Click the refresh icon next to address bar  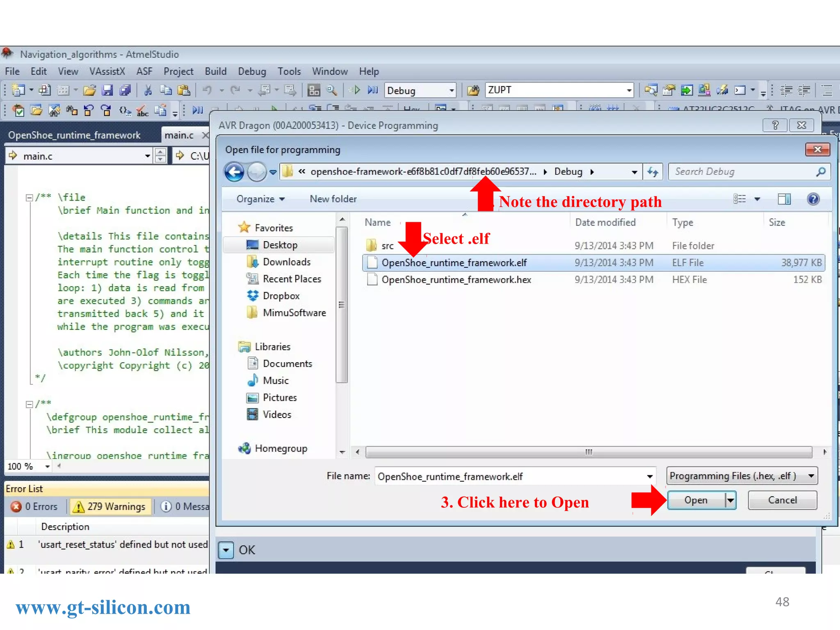[x=653, y=172]
